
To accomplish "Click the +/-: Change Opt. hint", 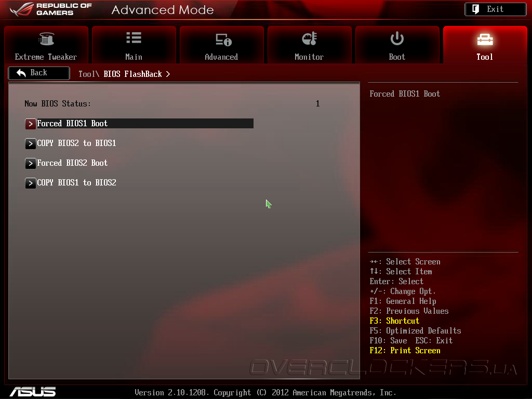I will 403,291.
